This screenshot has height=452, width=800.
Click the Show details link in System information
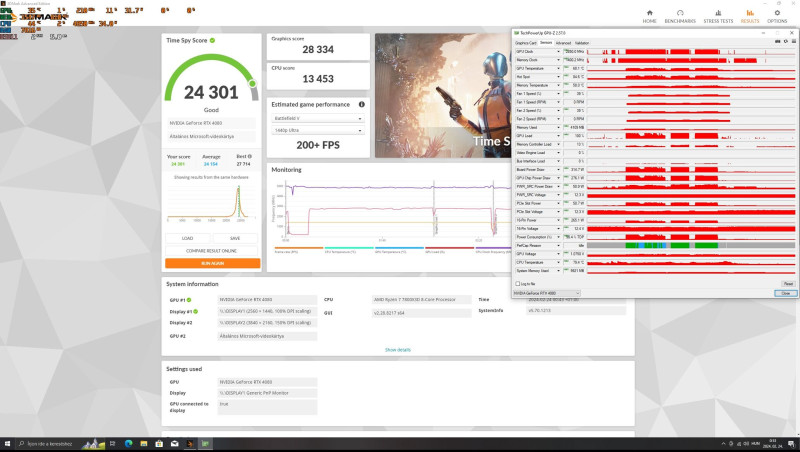(x=397, y=350)
